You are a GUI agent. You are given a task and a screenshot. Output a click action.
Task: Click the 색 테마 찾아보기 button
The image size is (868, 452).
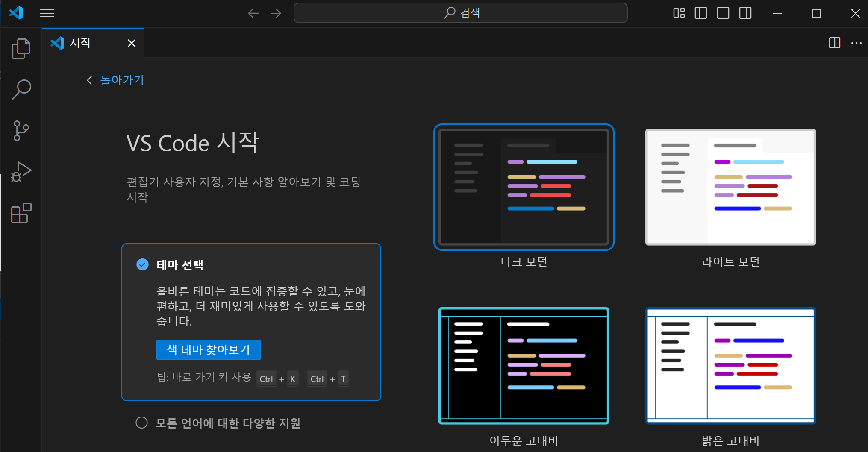pos(208,349)
